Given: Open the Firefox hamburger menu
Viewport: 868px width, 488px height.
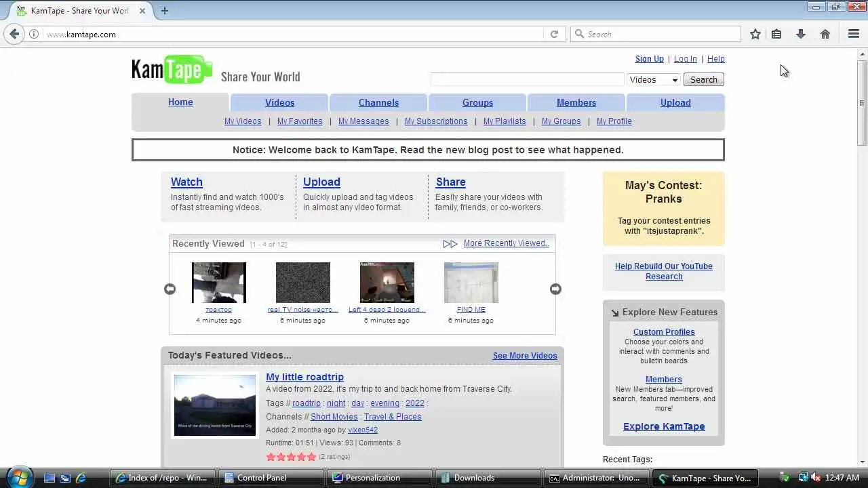Looking at the screenshot, I should [x=854, y=34].
